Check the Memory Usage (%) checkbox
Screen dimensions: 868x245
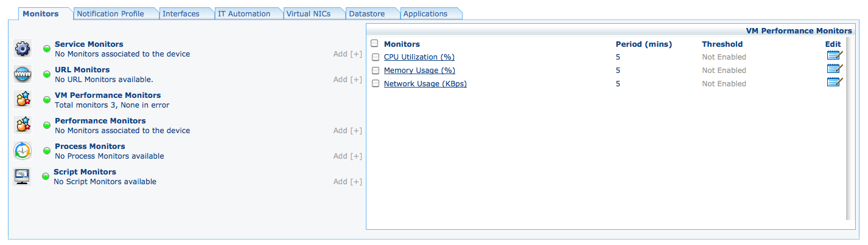pyautogui.click(x=375, y=71)
